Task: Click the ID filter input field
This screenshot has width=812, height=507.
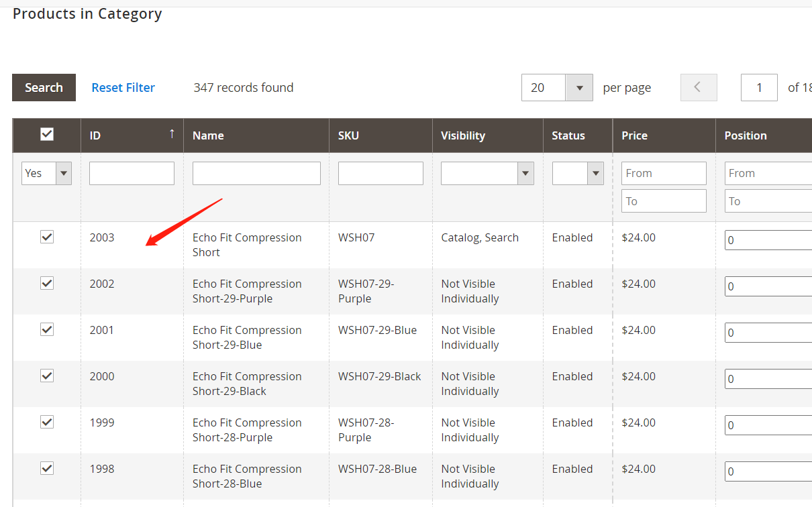Action: pyautogui.click(x=132, y=173)
